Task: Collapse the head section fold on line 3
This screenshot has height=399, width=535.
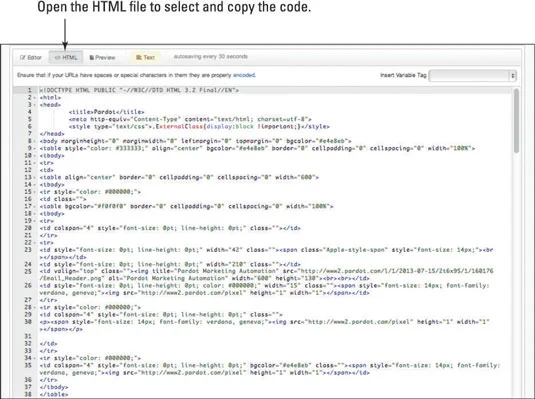Action: coord(34,105)
